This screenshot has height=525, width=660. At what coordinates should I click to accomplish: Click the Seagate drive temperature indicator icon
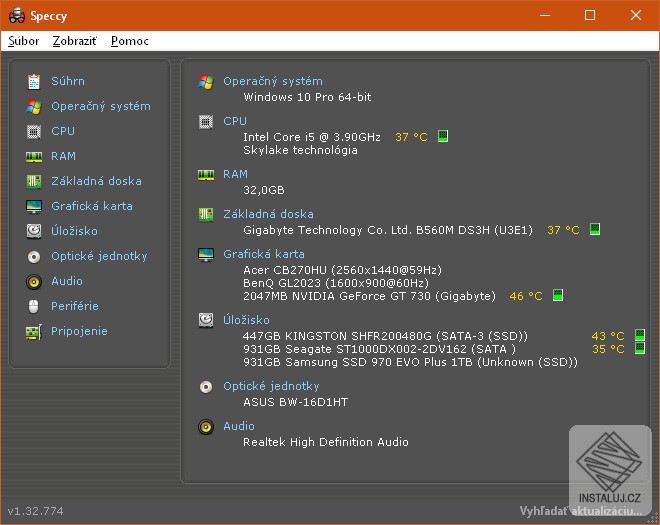(x=640, y=348)
